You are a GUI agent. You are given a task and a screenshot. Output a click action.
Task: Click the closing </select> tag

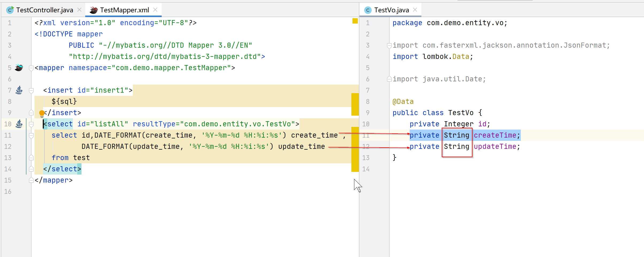(x=62, y=169)
